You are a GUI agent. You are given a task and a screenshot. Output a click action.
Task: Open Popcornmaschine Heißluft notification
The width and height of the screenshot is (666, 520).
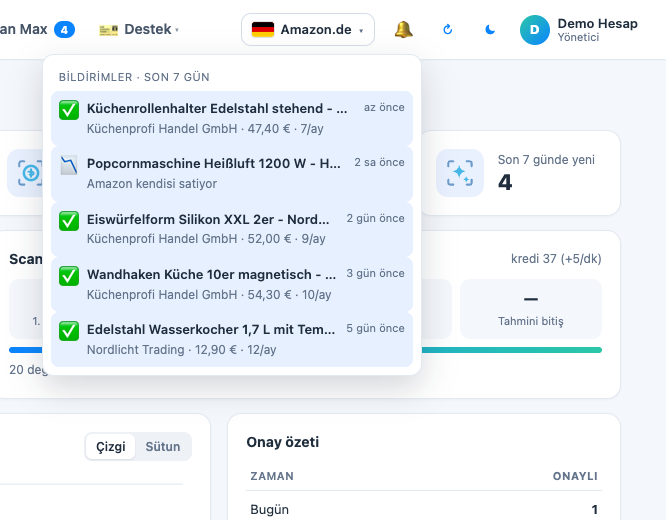pos(232,174)
